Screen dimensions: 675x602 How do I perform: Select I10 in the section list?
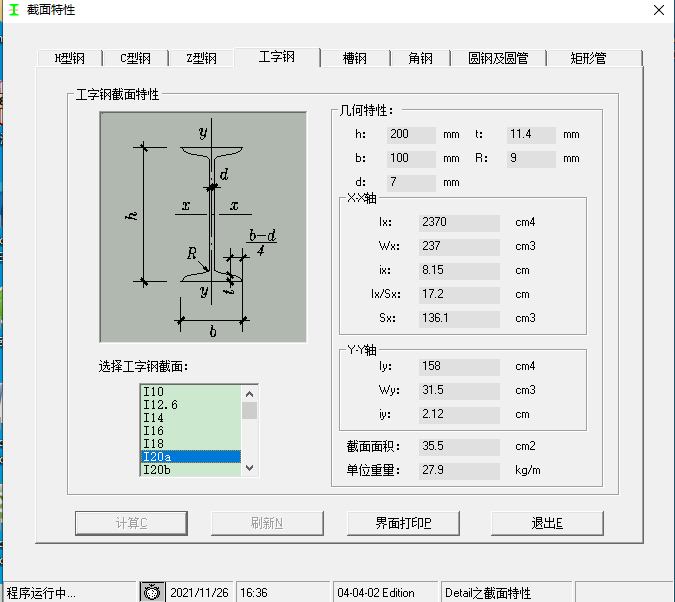point(191,391)
